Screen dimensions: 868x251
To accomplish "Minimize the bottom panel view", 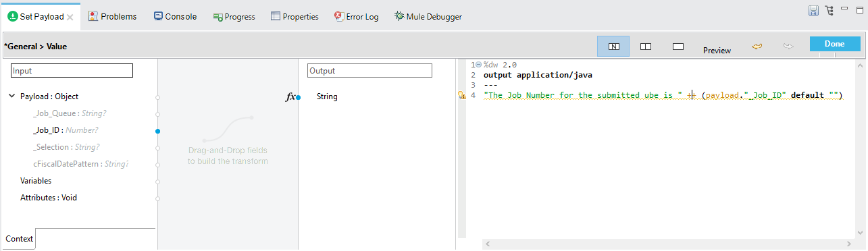I will pyautogui.click(x=845, y=8).
